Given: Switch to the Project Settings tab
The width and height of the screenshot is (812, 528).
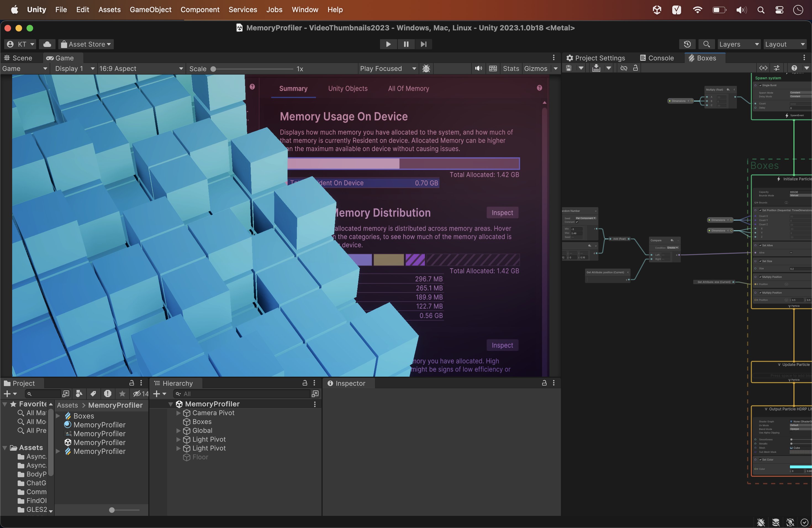Looking at the screenshot, I should point(596,58).
